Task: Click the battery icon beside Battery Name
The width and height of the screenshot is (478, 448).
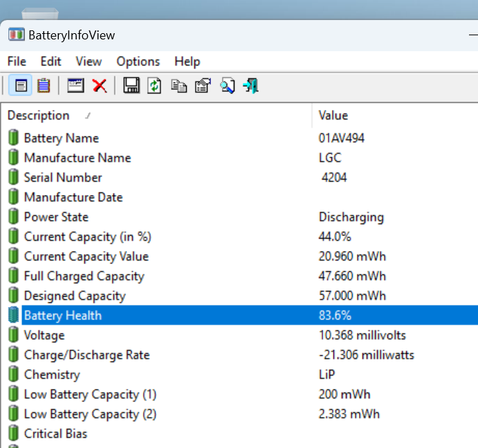Action: (x=13, y=138)
